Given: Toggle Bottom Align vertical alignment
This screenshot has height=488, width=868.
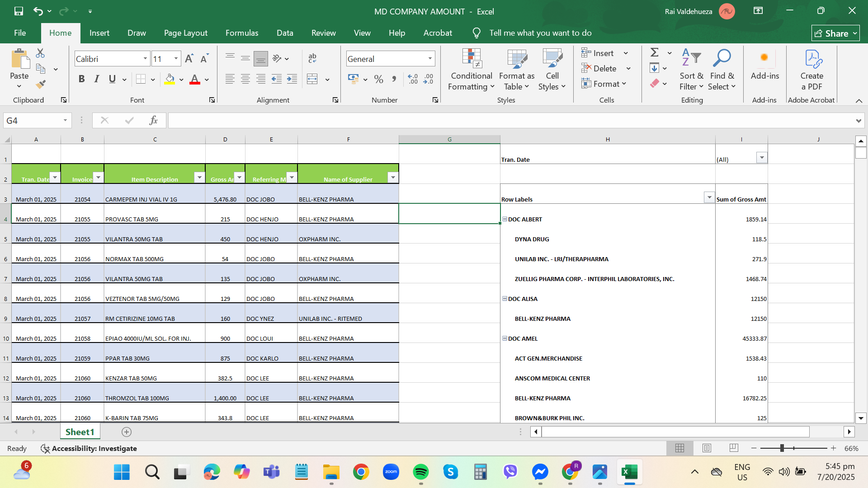Looking at the screenshot, I should (x=261, y=58).
